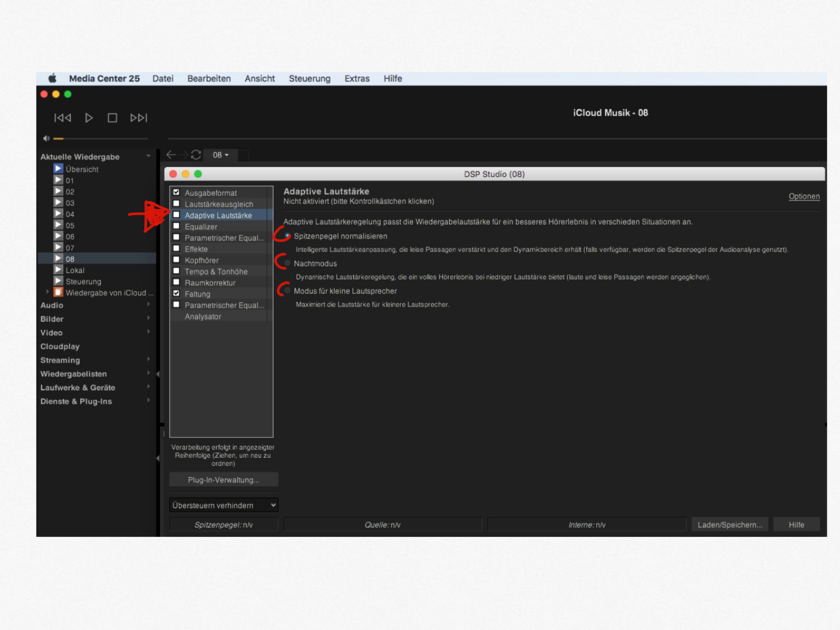
Task: Select zone 07 icon in the tree
Action: [58, 247]
